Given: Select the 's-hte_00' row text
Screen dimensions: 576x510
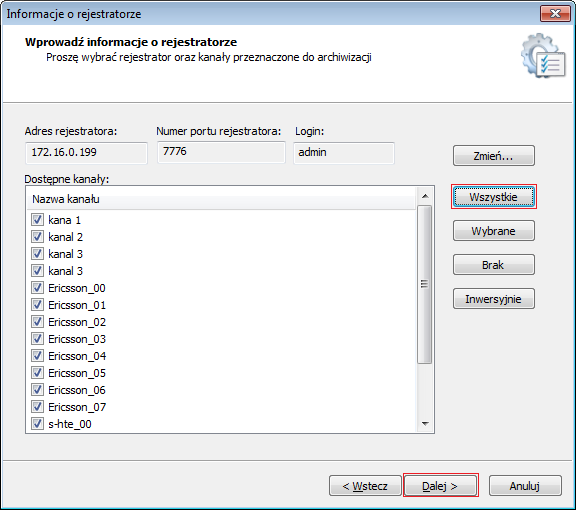Looking at the screenshot, I should click(x=70, y=424).
